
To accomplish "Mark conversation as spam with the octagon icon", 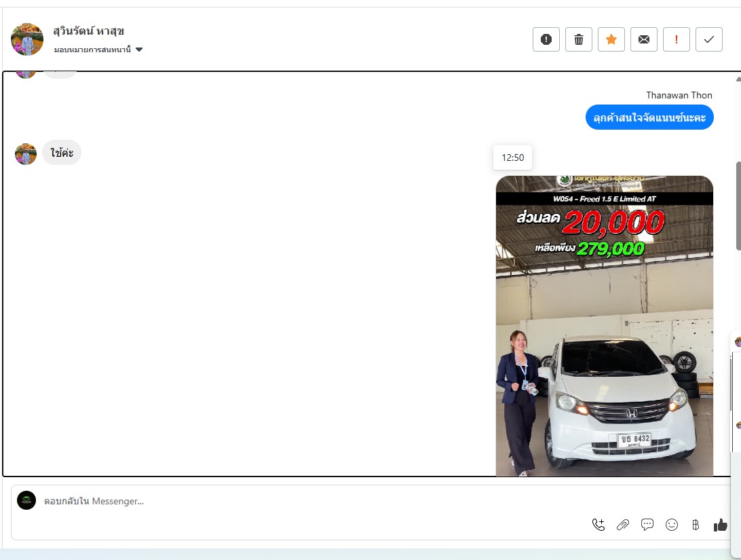I will click(546, 39).
